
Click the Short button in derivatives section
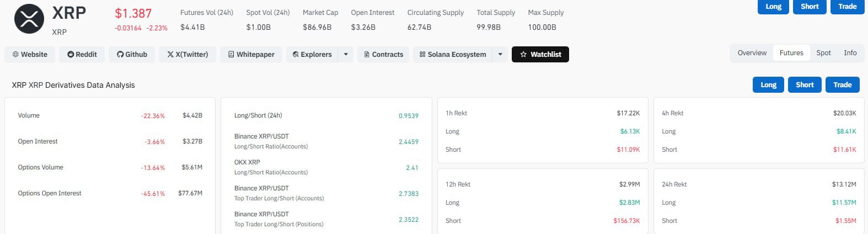pyautogui.click(x=805, y=84)
